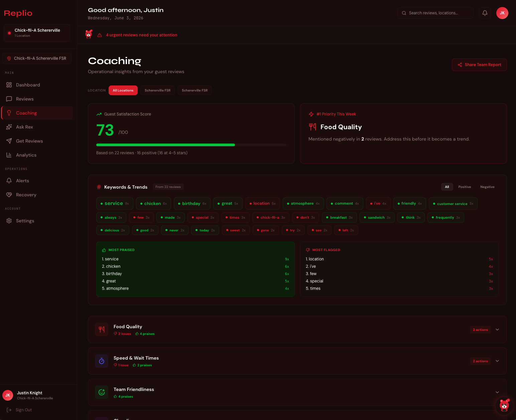Click the Speed & Wait Times stopwatch icon
Viewport: 516px width, 420px height.
102,361
